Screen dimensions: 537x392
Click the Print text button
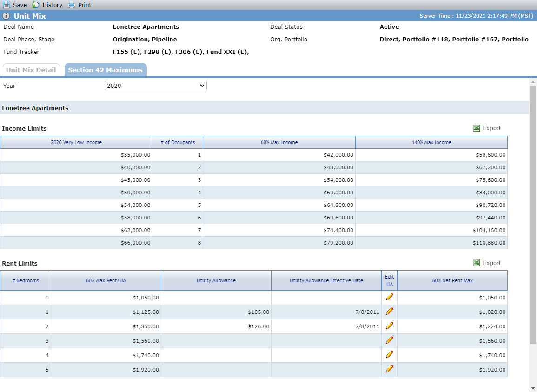(x=85, y=5)
